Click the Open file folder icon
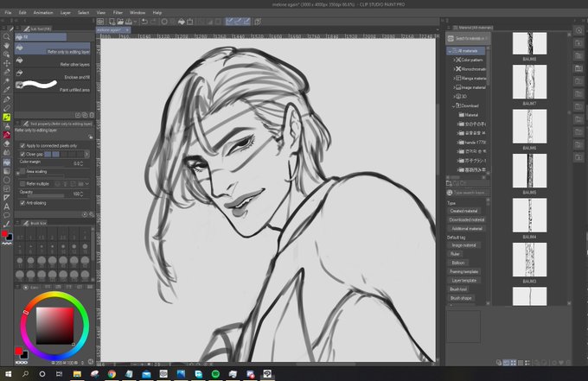This screenshot has width=588, height=381. [120, 22]
